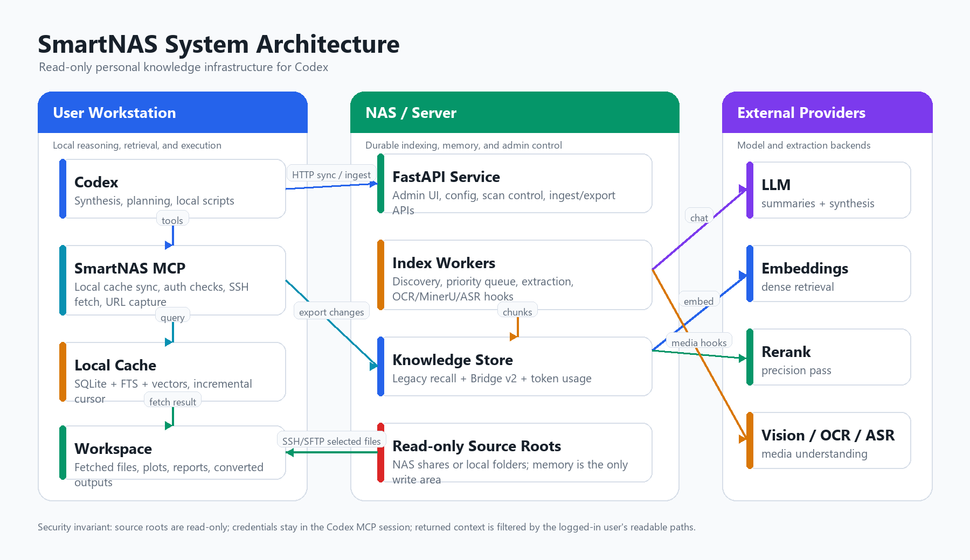
Task: Click the Vision / OCR / ASR node
Action: coord(828,440)
